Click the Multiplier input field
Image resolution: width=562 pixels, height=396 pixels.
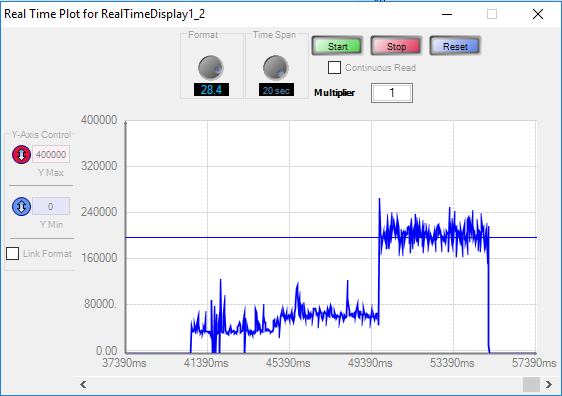pos(392,93)
